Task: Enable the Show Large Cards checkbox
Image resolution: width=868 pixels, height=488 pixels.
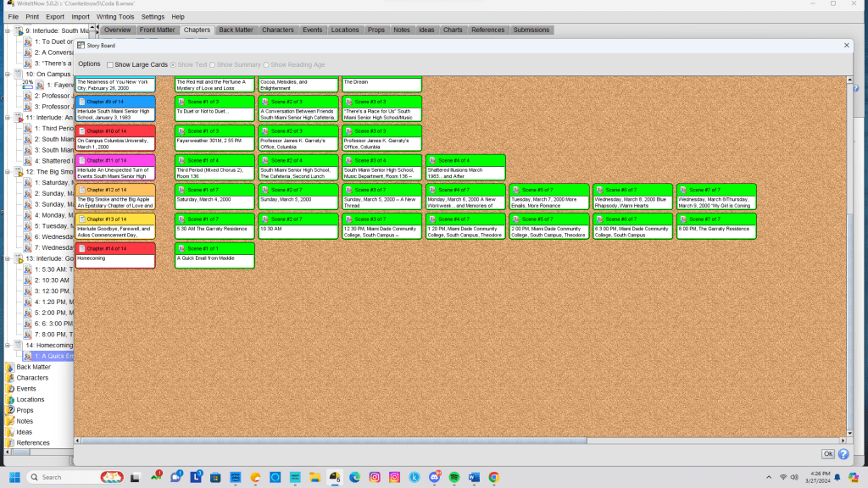Action: 110,64
